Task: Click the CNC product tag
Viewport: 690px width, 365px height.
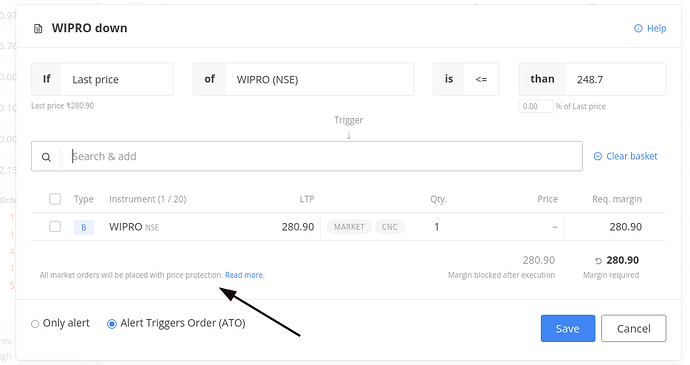Action: tap(389, 227)
